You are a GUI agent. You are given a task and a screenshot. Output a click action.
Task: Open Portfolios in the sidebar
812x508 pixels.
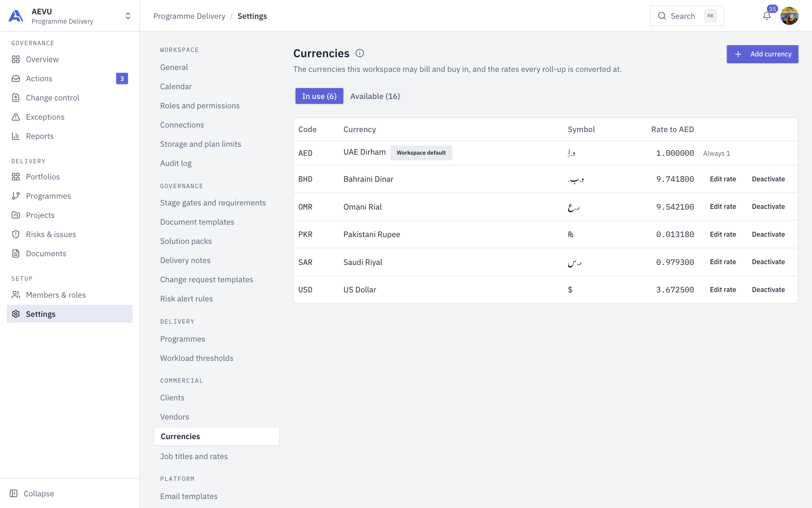tap(70, 177)
